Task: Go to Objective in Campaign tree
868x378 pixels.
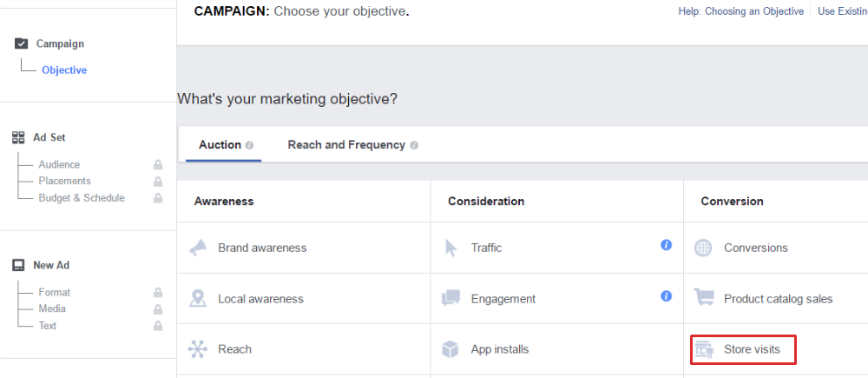Action: coord(64,70)
